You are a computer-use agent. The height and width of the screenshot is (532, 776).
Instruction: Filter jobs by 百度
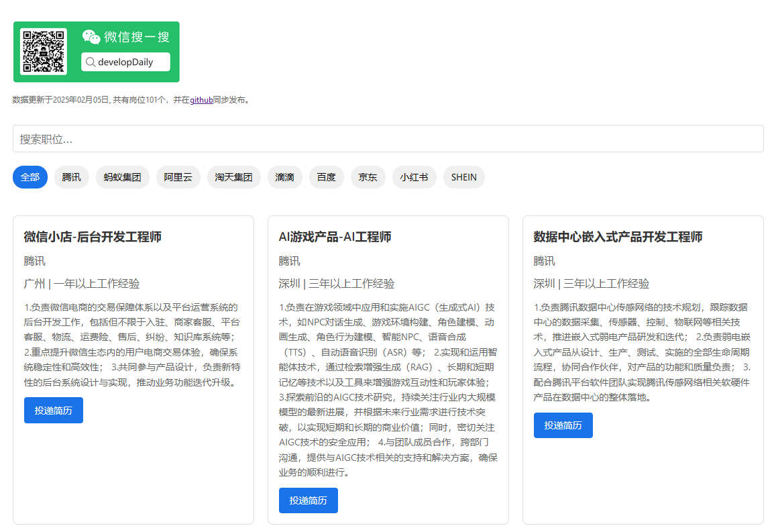click(x=326, y=177)
